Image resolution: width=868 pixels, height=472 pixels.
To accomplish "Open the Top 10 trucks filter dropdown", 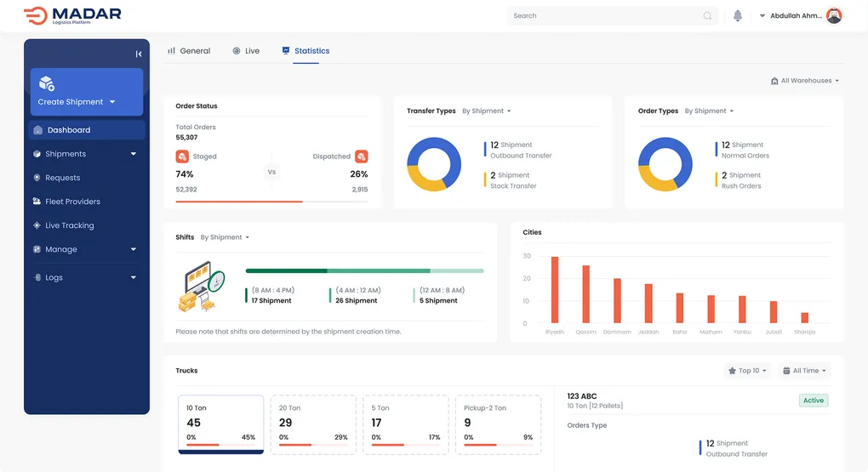I will click(747, 371).
